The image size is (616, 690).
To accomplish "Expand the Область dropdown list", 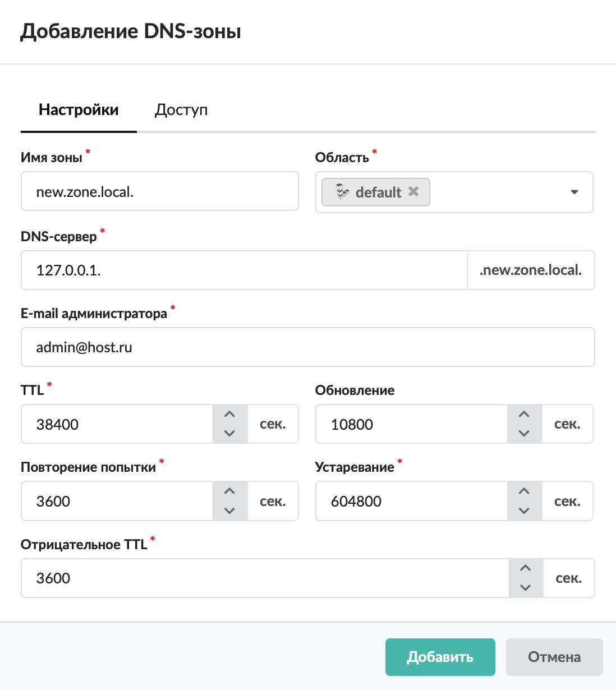I will [574, 192].
